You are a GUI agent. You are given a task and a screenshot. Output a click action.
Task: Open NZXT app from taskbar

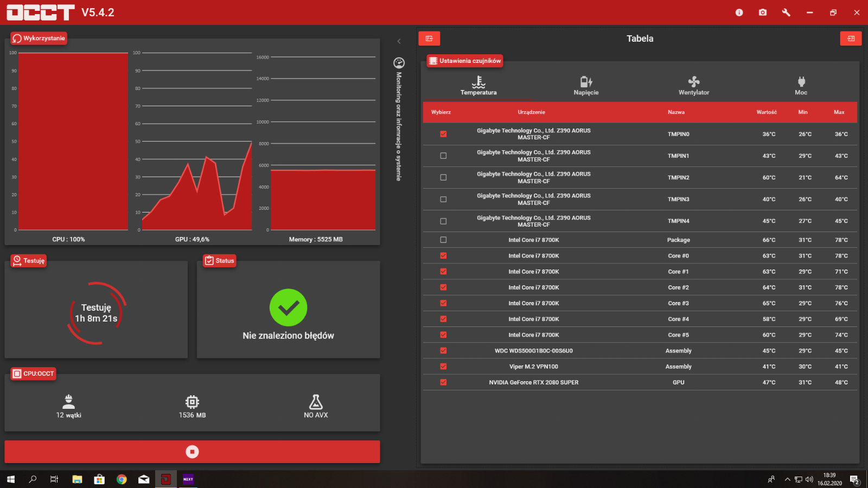[x=188, y=479]
